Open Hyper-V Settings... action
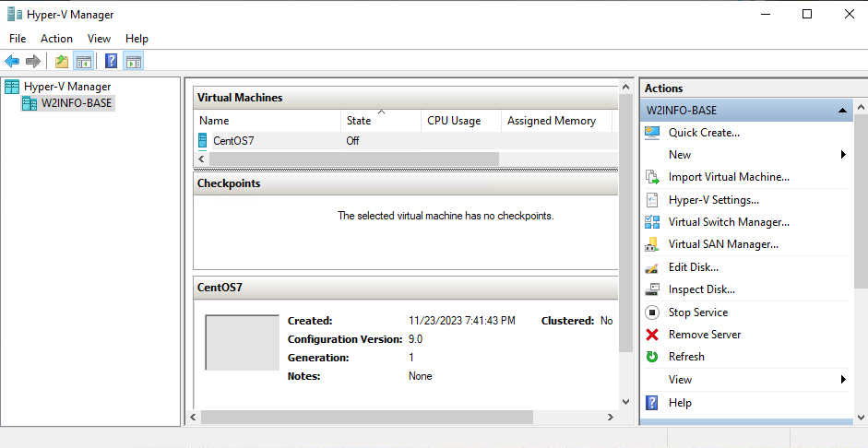 click(x=714, y=200)
